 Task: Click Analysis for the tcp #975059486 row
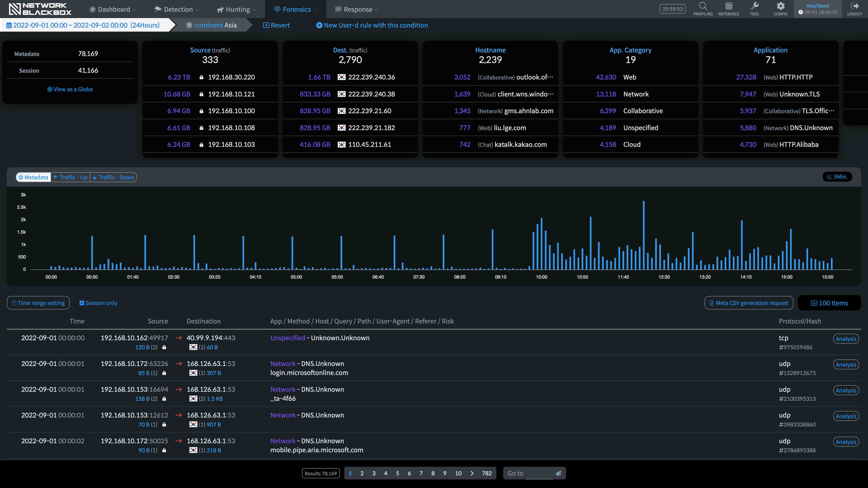846,339
